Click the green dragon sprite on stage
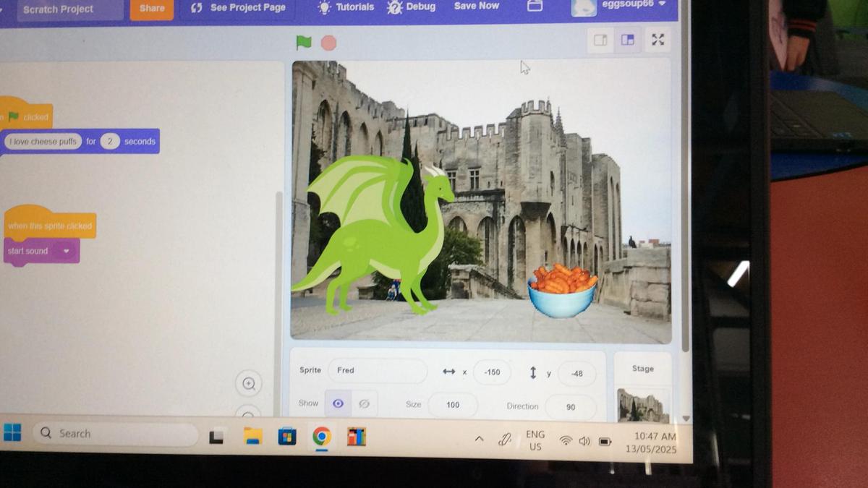Image resolution: width=868 pixels, height=488 pixels. (x=373, y=235)
